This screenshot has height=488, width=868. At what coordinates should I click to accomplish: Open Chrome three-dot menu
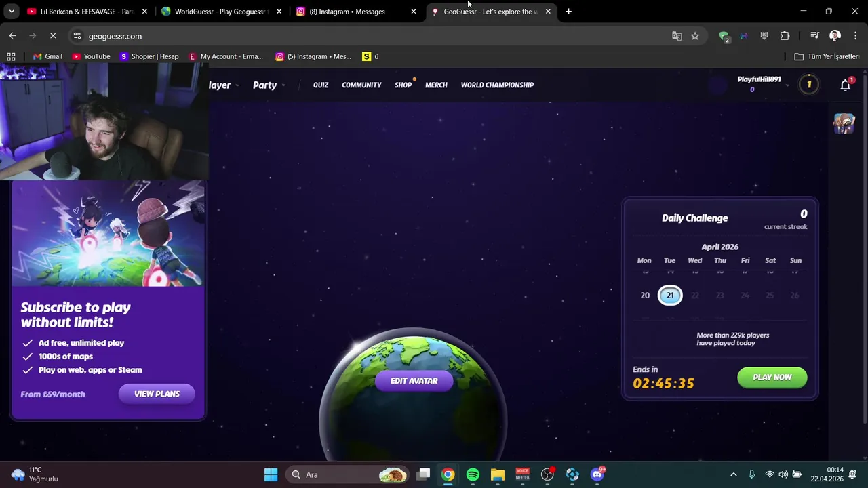click(854, 36)
